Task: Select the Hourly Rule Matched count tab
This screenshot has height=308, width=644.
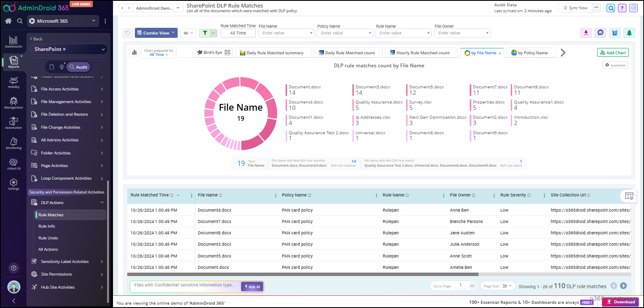Action: pyautogui.click(x=421, y=53)
